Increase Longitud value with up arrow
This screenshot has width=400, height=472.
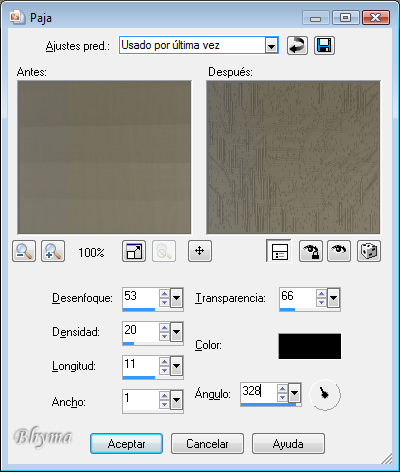[x=164, y=362]
